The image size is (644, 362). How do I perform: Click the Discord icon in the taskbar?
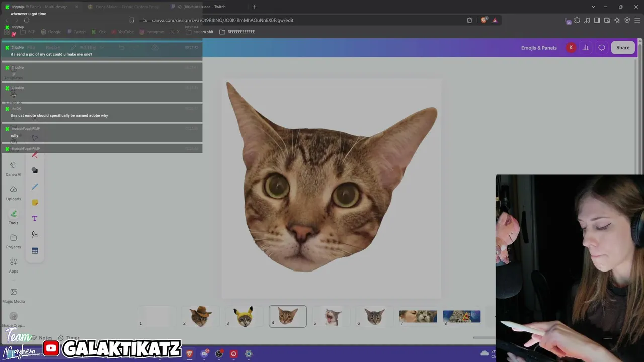point(204,354)
